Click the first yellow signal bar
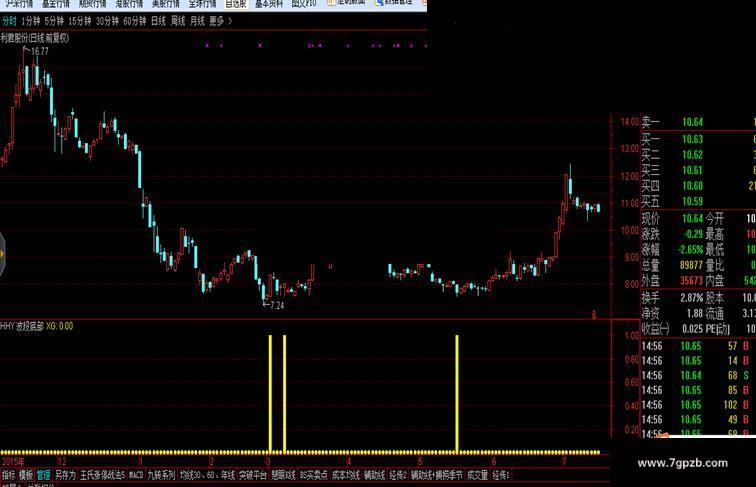Image resolution: width=756 pixels, height=487 pixels. (270, 393)
